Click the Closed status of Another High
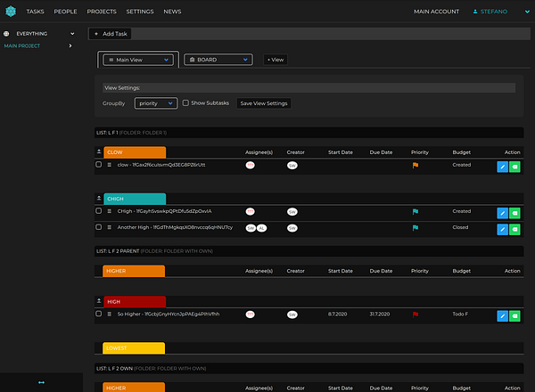Screen dimensions: 535x392 460,227
